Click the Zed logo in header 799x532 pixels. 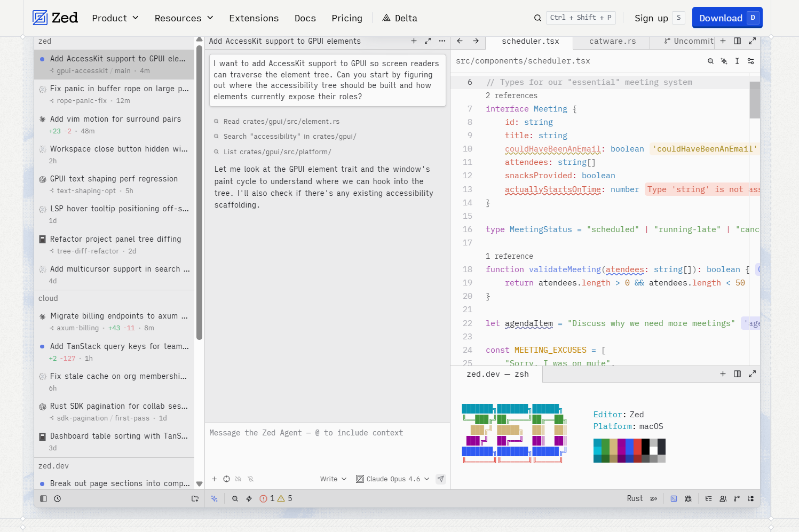click(x=55, y=18)
